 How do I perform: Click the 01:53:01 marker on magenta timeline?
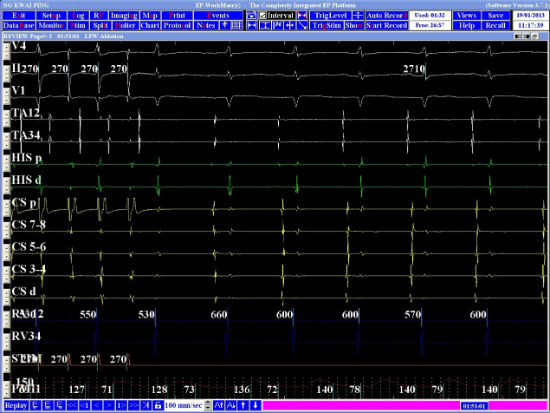coord(474,406)
